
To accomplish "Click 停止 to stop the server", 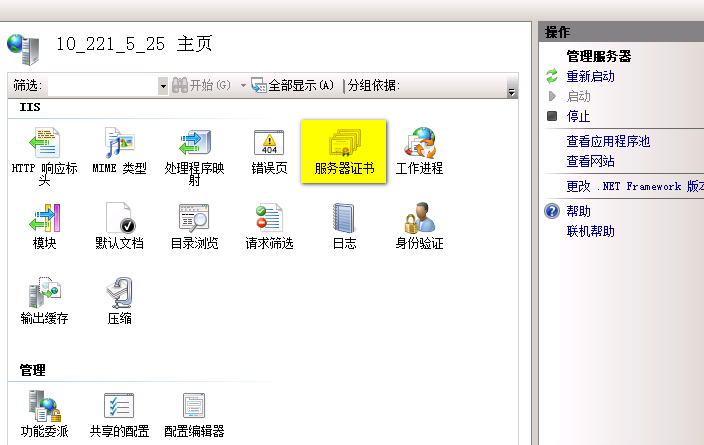I will coord(578,116).
